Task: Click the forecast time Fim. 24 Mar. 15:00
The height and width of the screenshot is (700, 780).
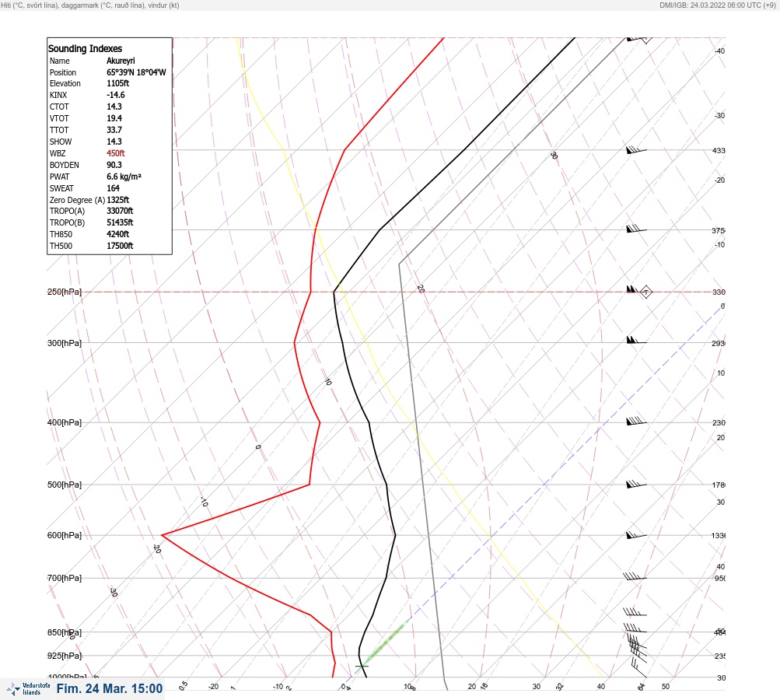Action: click(x=110, y=688)
